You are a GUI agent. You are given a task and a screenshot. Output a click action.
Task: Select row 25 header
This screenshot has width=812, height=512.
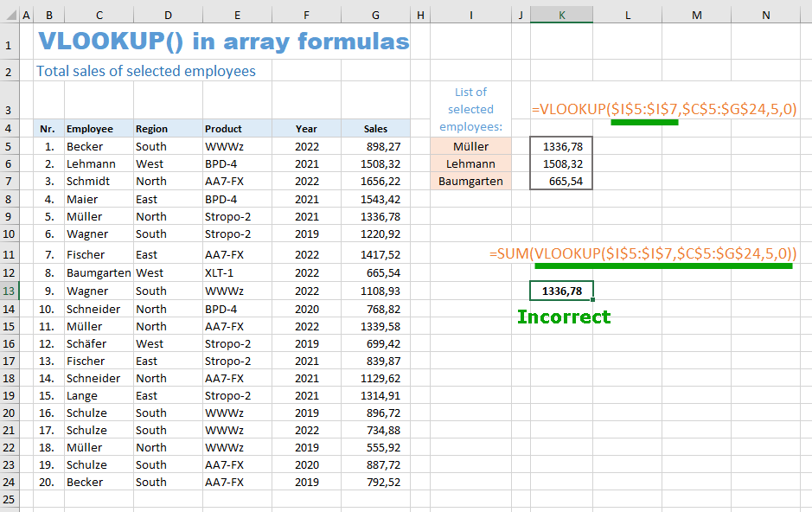(x=9, y=500)
